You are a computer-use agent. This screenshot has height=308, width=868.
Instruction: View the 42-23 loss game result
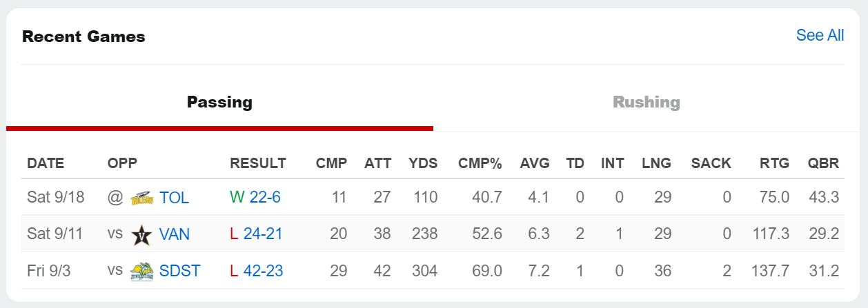pos(263,271)
